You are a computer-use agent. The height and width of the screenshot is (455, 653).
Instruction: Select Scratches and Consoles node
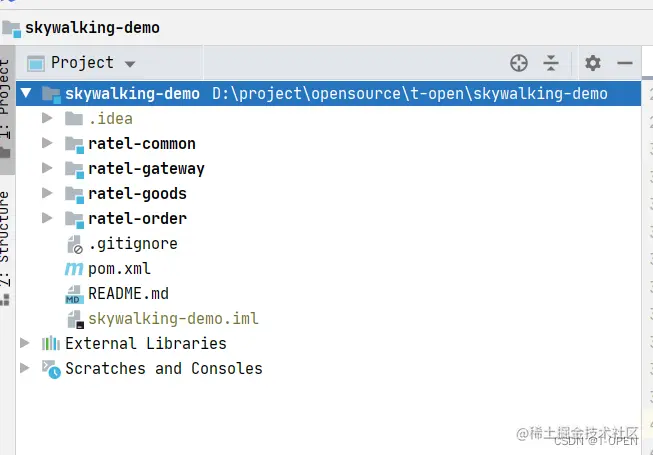[164, 368]
